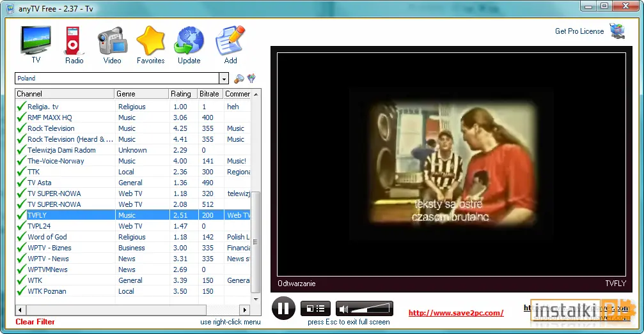Switch to the Radio section

click(74, 44)
